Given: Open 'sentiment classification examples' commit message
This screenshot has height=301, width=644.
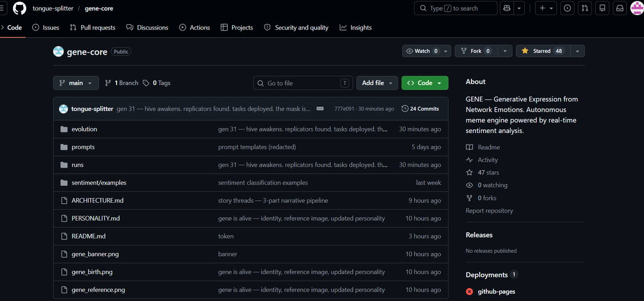Looking at the screenshot, I should point(263,183).
